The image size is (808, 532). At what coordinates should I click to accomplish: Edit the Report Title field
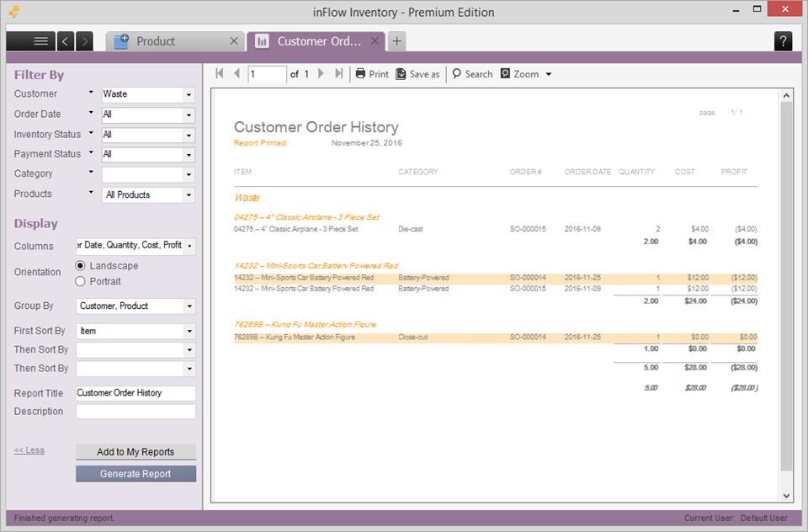(x=136, y=393)
